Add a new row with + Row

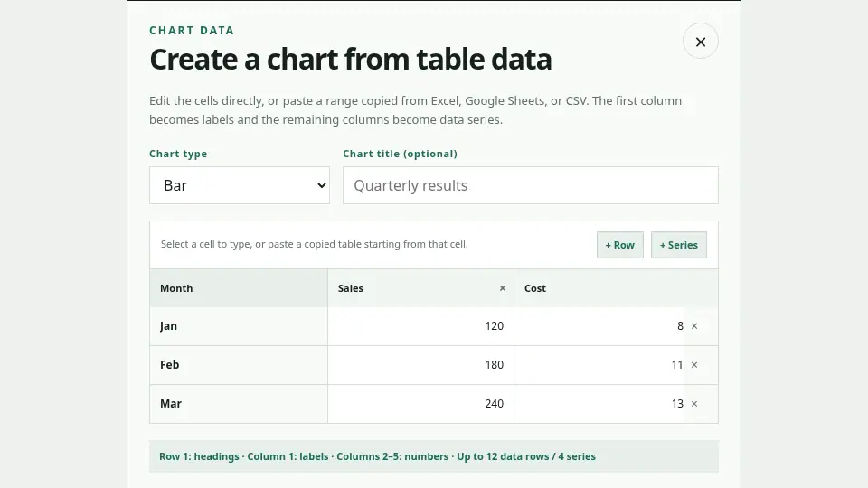[620, 245]
